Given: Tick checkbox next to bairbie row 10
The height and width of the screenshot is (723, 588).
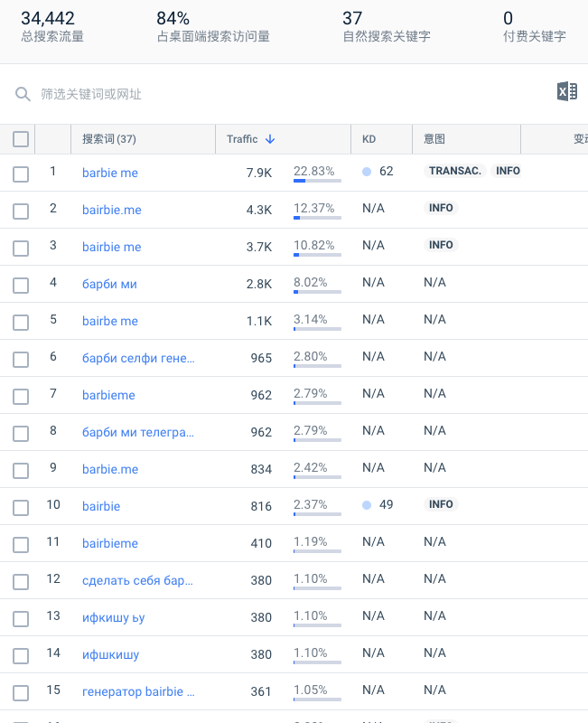Looking at the screenshot, I should (21, 506).
